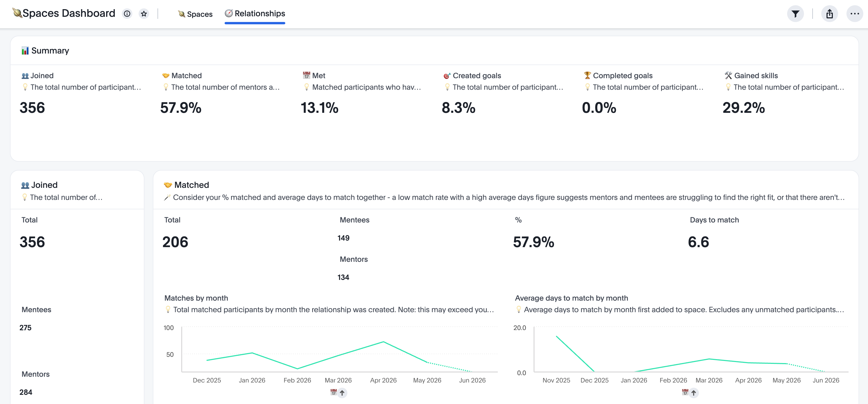
Task: Click the Matches by month chart title
Action: coord(196,298)
